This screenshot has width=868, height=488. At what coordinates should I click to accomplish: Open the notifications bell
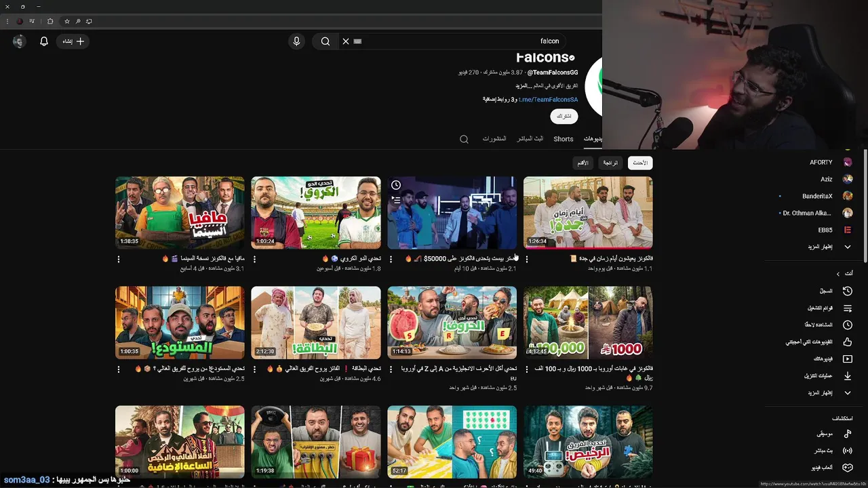point(44,41)
